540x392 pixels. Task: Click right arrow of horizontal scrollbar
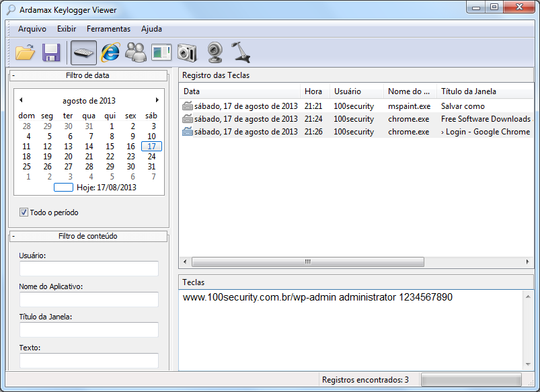pyautogui.click(x=527, y=262)
